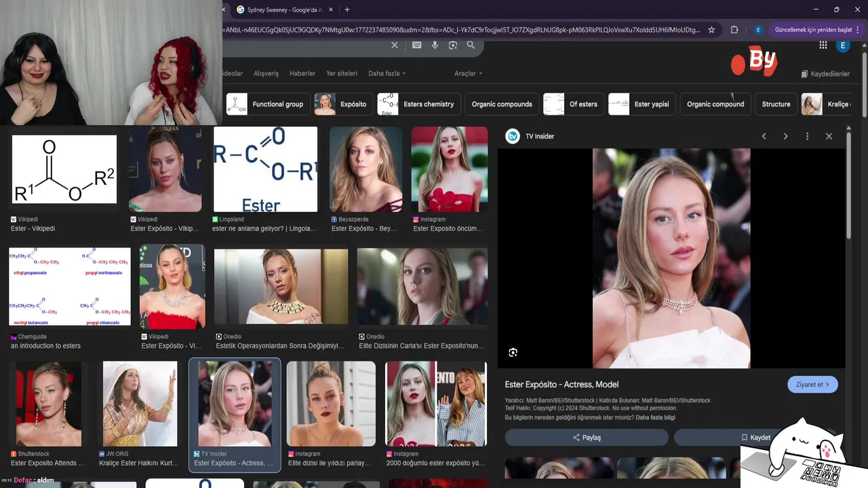Viewport: 868px width, 488px height.
Task: Open Daha fazla bilgi link
Action: tap(655, 418)
